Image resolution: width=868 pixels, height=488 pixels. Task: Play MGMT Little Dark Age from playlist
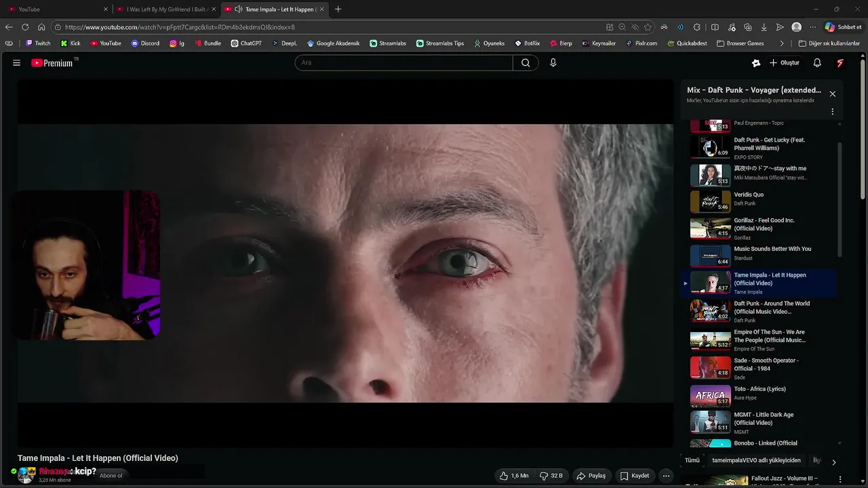(x=758, y=422)
